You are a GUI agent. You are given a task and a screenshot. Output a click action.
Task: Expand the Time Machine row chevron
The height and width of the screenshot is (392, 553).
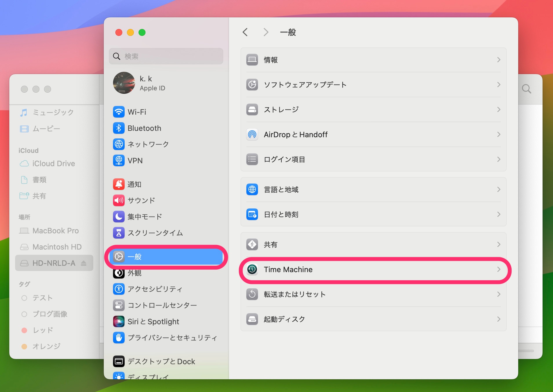pyautogui.click(x=499, y=269)
